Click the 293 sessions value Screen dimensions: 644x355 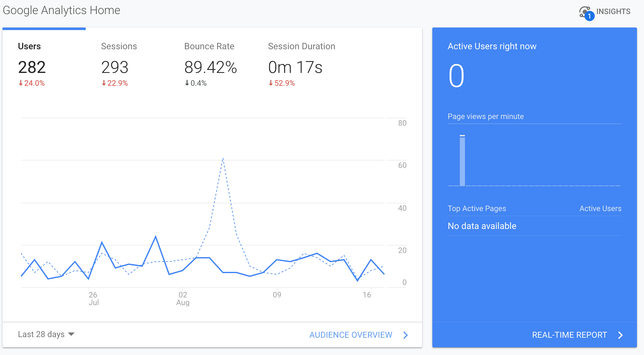pos(115,67)
